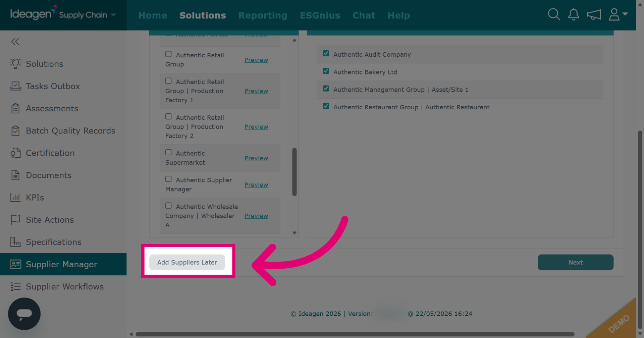644x338 pixels.
Task: Click the page vertical scrollbar thumb
Action: [640, 230]
